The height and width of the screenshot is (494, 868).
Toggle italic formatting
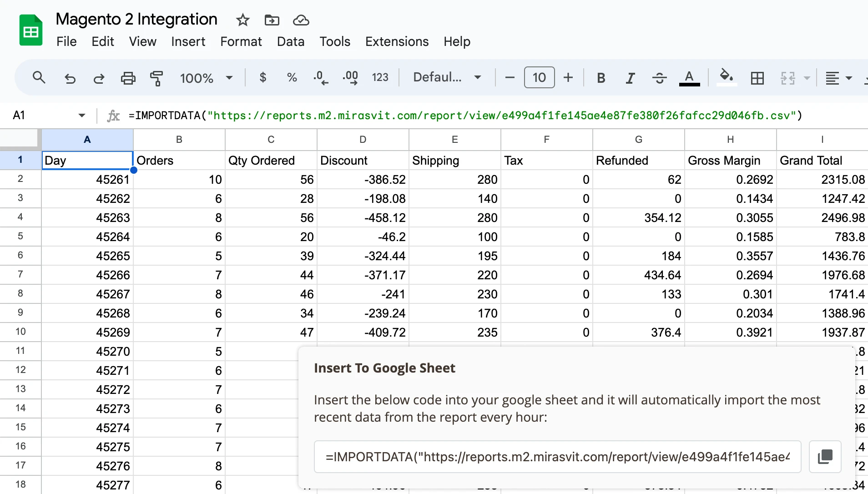(x=630, y=77)
